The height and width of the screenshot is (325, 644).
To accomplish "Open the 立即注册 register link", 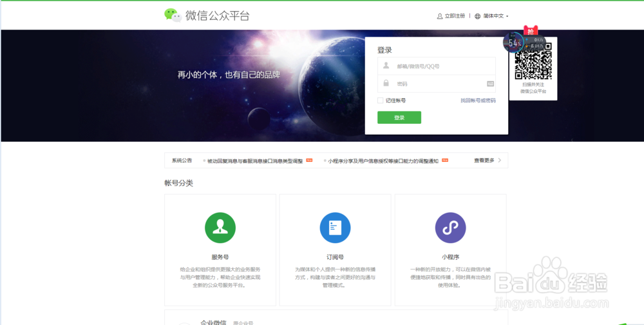I will point(455,16).
